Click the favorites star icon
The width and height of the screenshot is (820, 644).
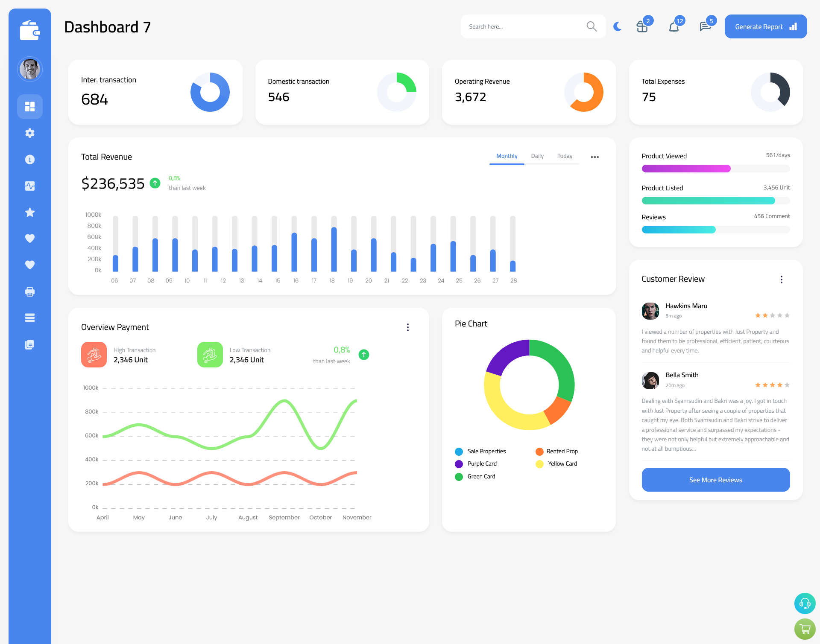click(x=29, y=212)
